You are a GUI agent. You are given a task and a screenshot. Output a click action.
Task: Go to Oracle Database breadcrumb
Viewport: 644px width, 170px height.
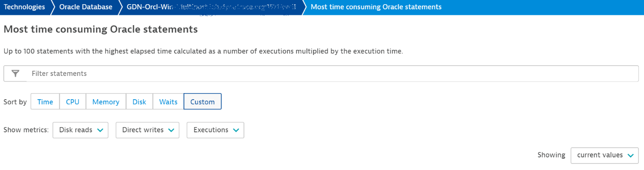tap(85, 7)
